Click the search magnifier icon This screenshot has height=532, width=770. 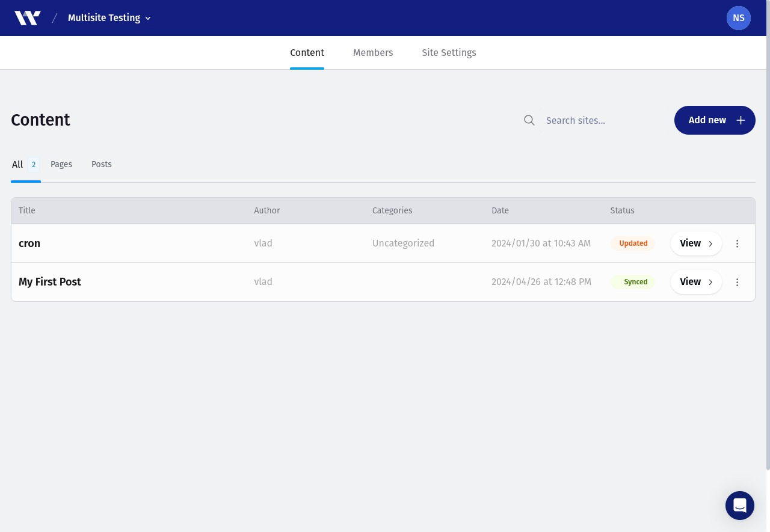coord(529,120)
